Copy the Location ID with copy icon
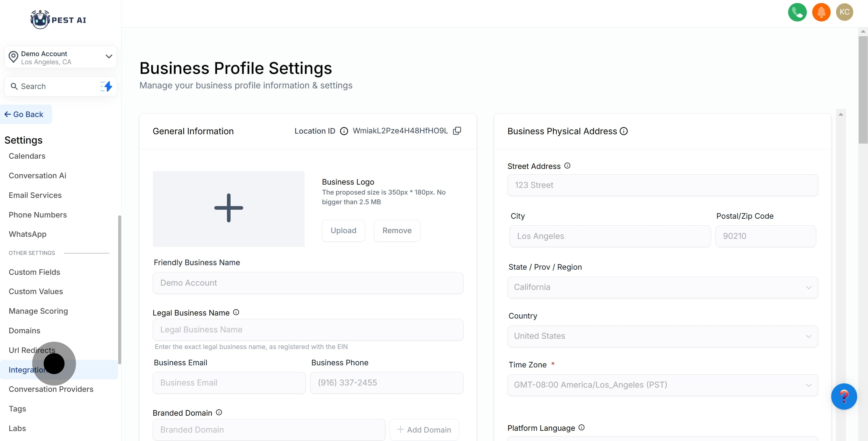The width and height of the screenshot is (868, 441). point(457,131)
